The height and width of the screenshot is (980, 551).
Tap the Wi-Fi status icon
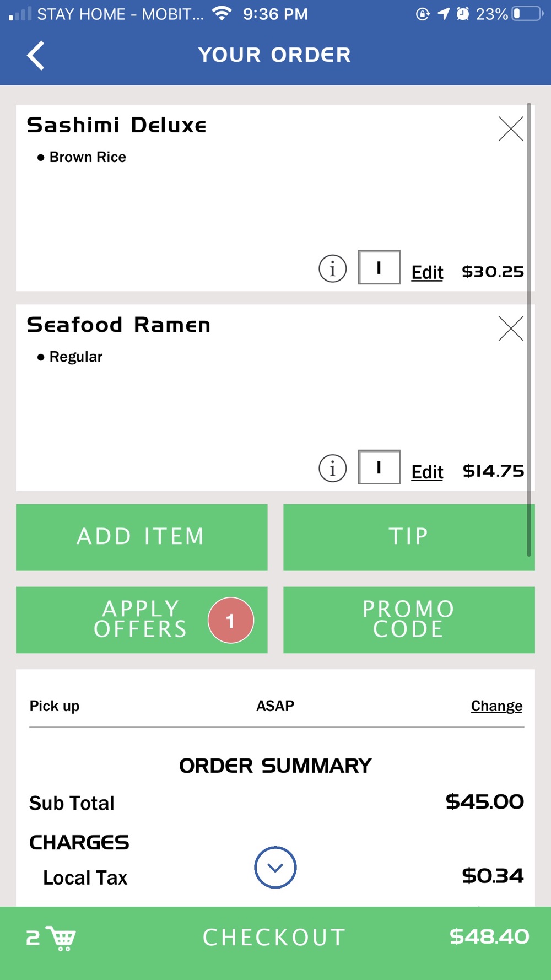tap(222, 13)
